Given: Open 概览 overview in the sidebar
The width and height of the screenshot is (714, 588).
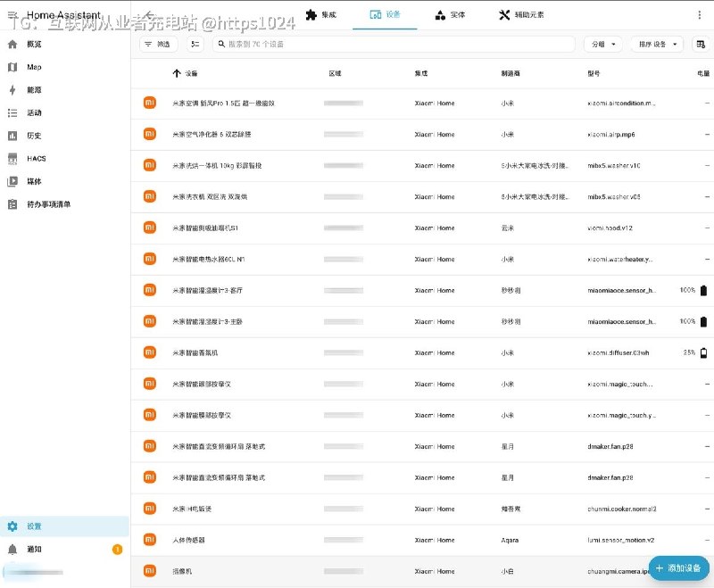Looking at the screenshot, I should (x=64, y=44).
